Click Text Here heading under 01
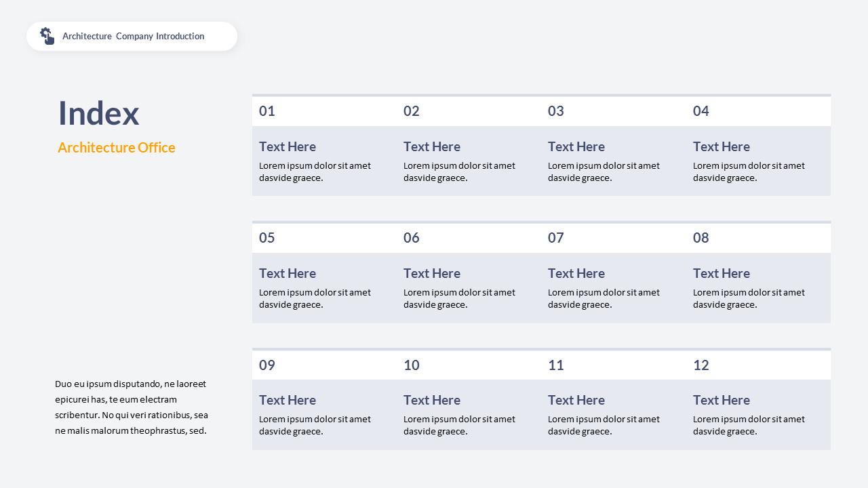The width and height of the screenshot is (868, 488). [x=288, y=146]
